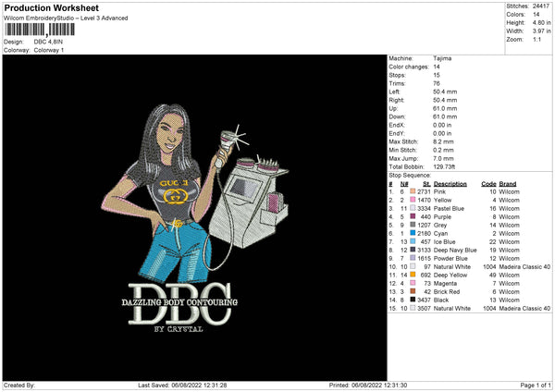This screenshot has width=555, height=392.
Task: Click the Code column header
Action: (x=489, y=184)
